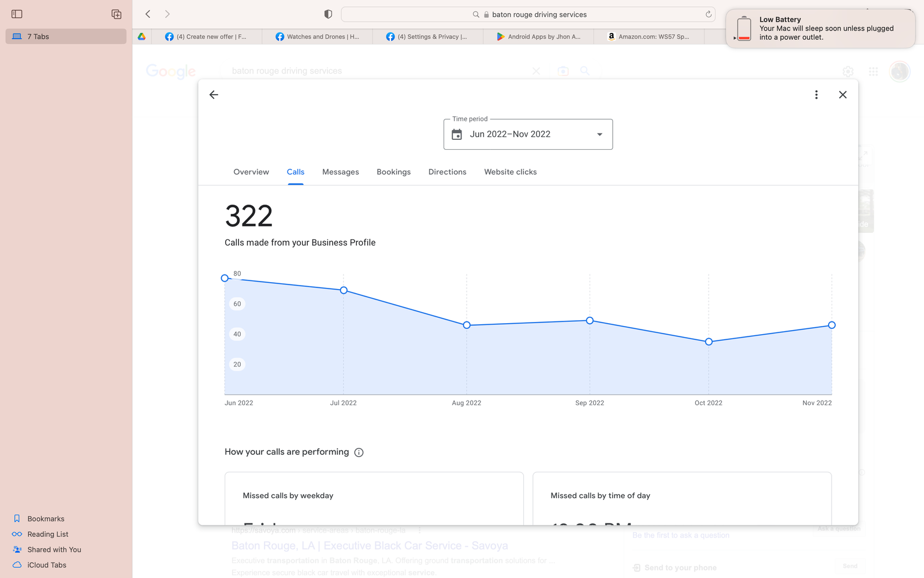Viewport: 924px width, 578px height.
Task: Open the new tab group icon
Action: pos(116,14)
